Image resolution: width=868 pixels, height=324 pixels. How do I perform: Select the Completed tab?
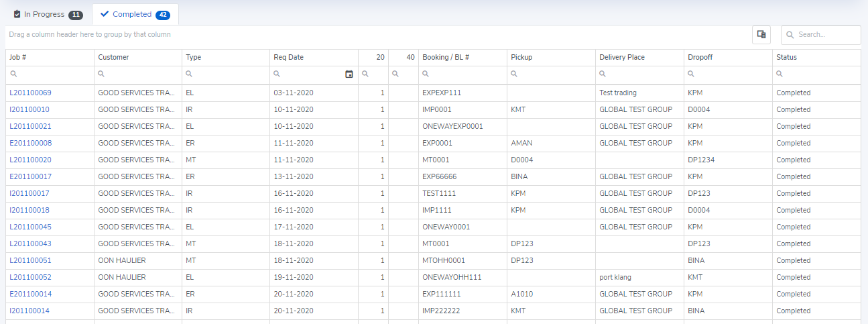pyautogui.click(x=135, y=14)
